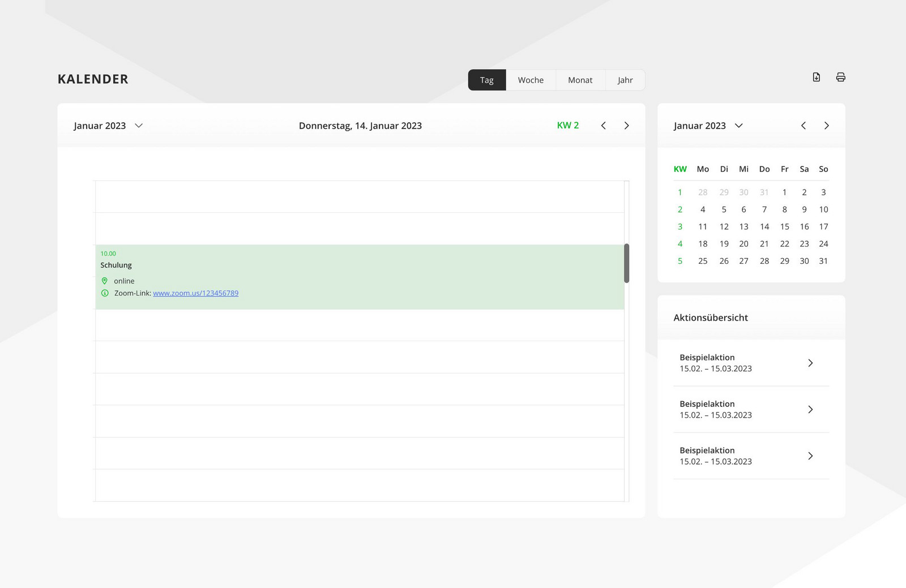Click the file export/download icon
This screenshot has width=906, height=588.
coord(815,77)
